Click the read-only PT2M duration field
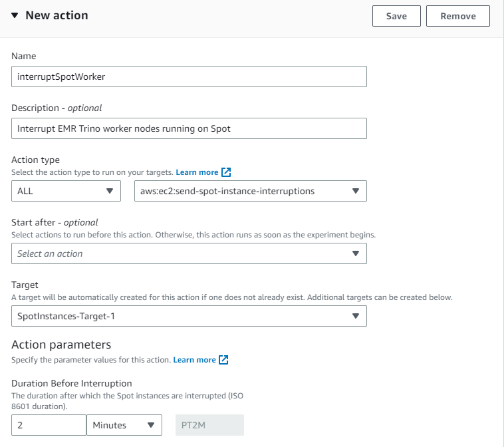The height and width of the screenshot is (447, 504). [209, 425]
